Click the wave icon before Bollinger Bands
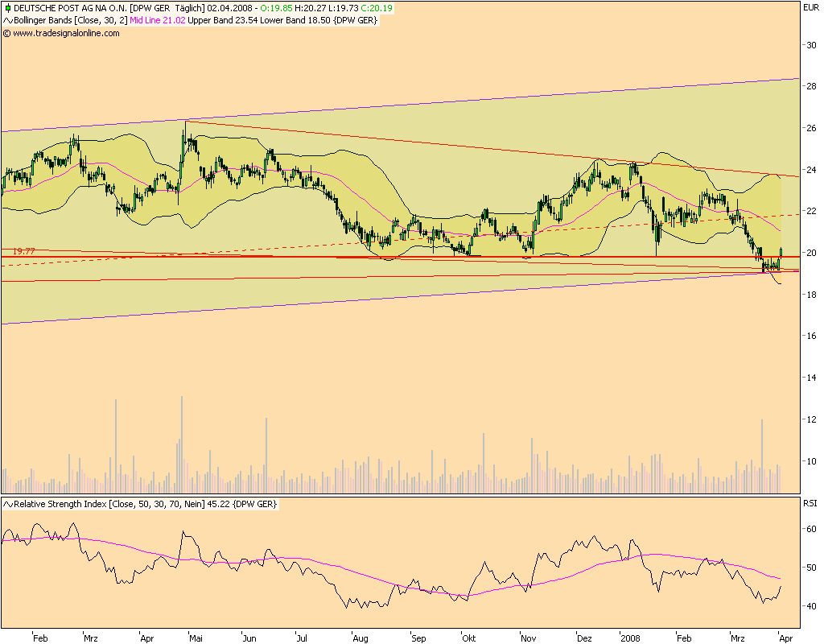The width and height of the screenshot is (824, 644). (7, 20)
